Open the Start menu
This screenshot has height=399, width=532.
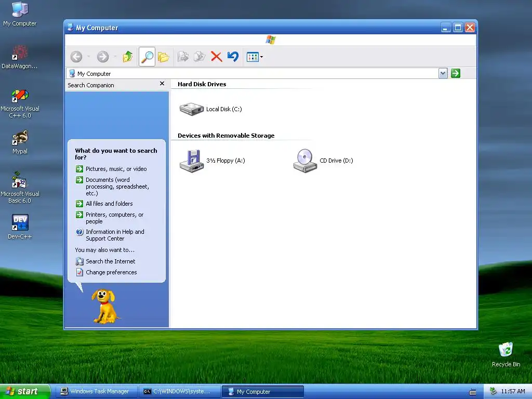click(25, 392)
